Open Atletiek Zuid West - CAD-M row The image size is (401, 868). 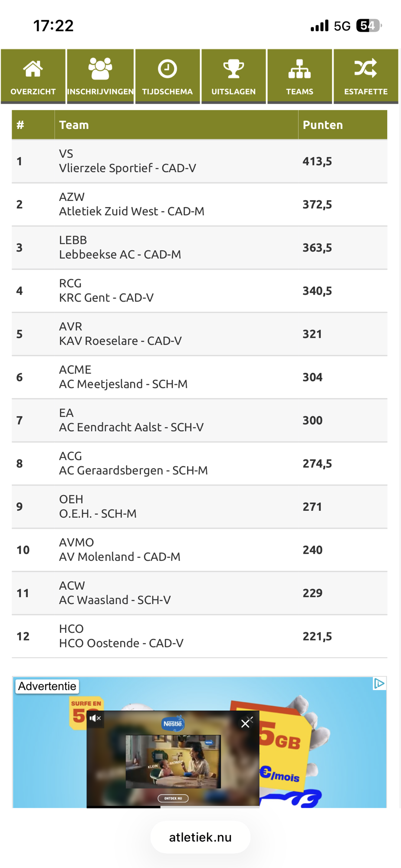[x=199, y=204]
